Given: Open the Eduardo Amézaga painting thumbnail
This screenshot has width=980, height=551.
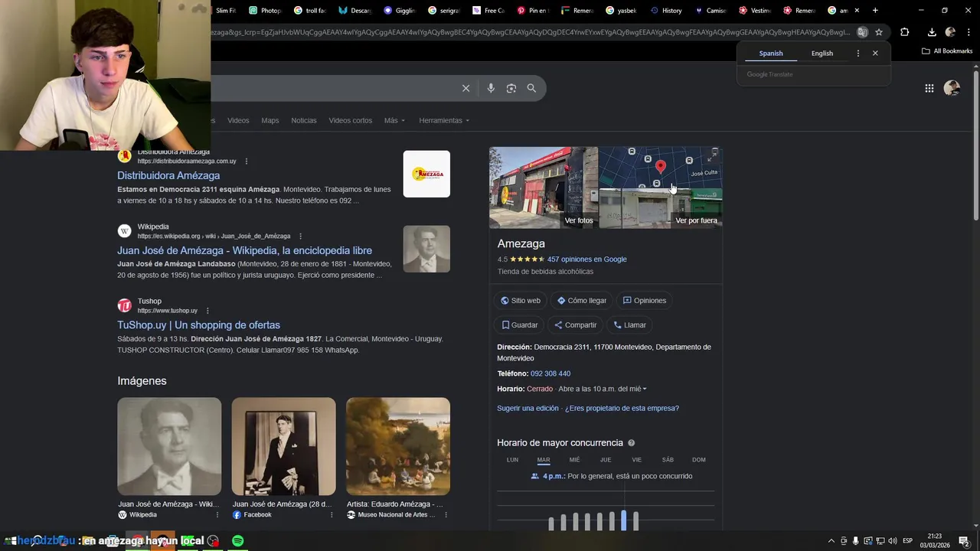Looking at the screenshot, I should pos(398,446).
